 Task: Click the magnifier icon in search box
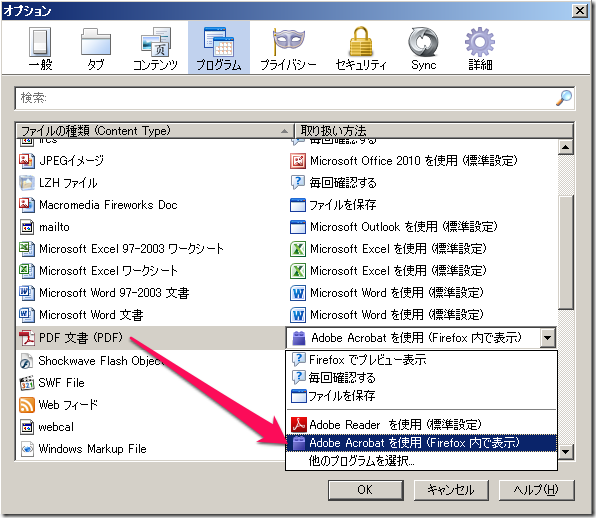point(564,98)
